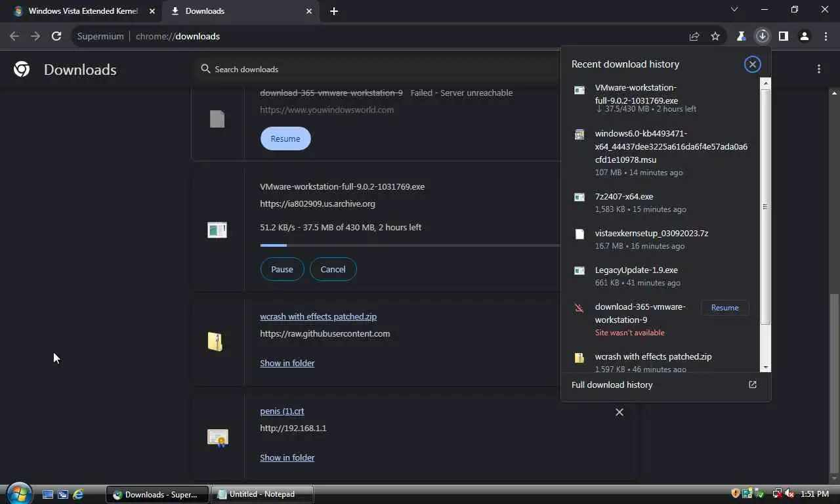Click Full download history
Image resolution: width=840 pixels, height=504 pixels.
pyautogui.click(x=612, y=385)
